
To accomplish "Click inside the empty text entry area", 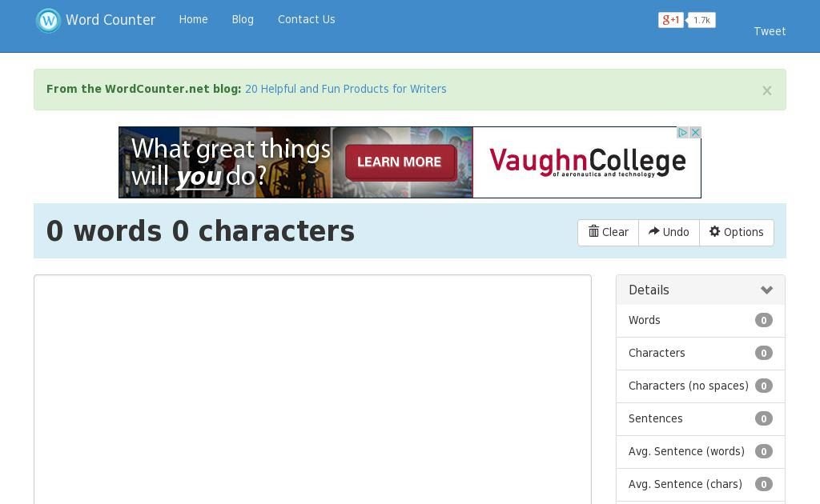I will [x=313, y=389].
